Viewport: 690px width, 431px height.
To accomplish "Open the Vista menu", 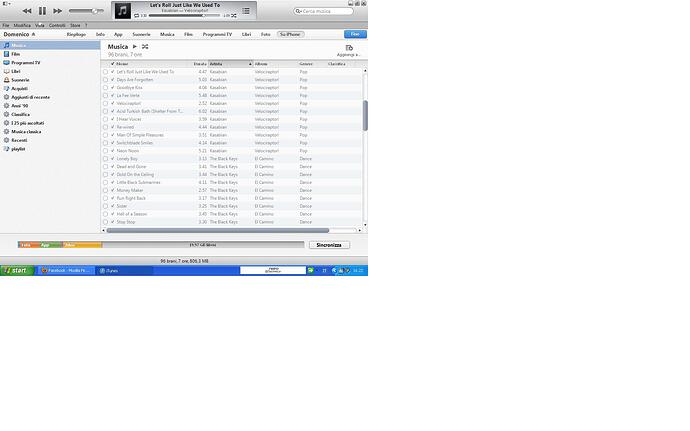I will click(x=40, y=26).
